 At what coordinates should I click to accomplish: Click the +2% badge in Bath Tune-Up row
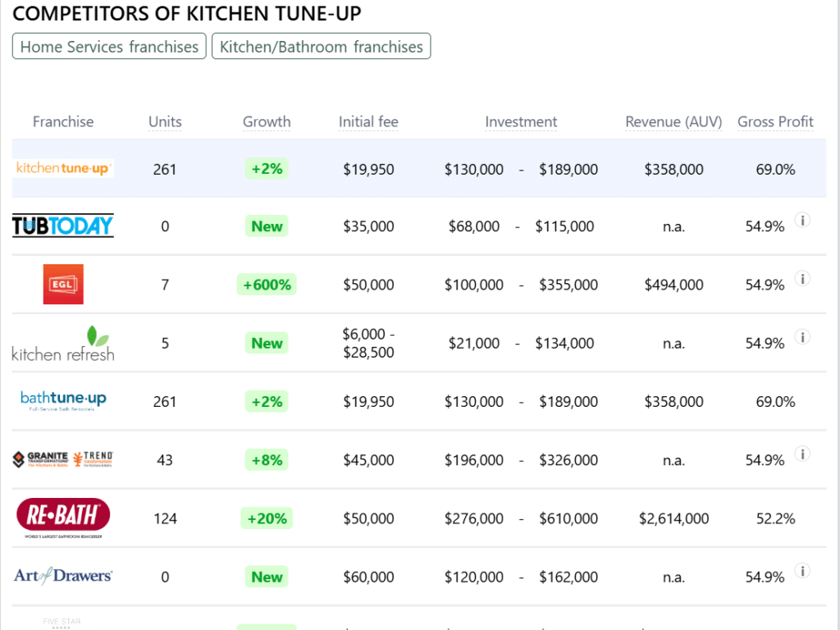coord(267,401)
